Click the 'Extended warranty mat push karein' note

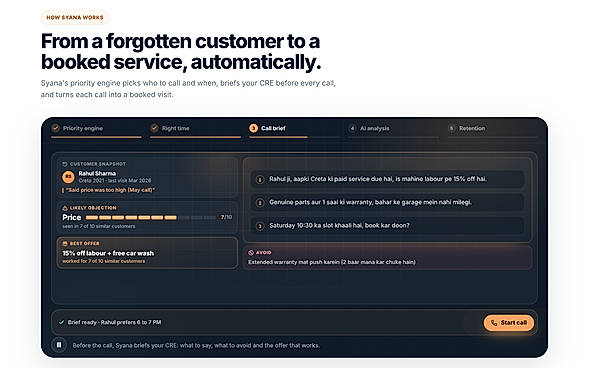[x=332, y=262]
